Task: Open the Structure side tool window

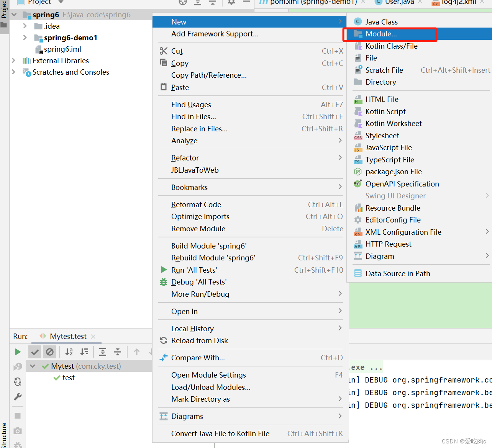Action: [4, 435]
